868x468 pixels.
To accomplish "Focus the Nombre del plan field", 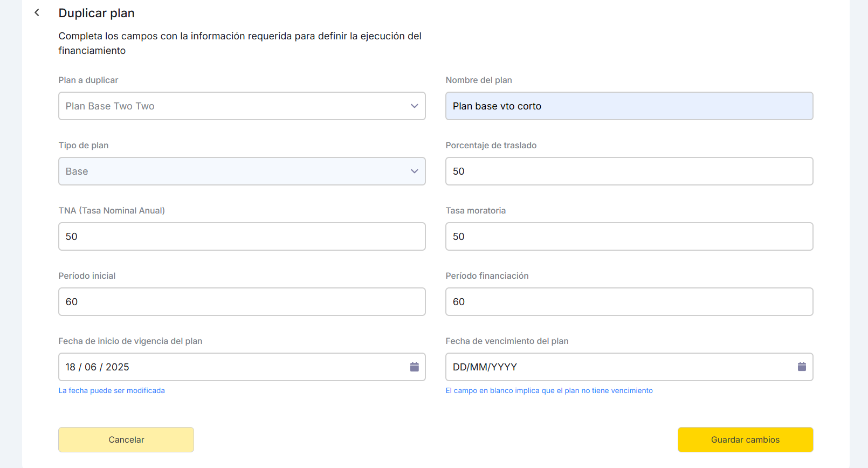I will (629, 106).
